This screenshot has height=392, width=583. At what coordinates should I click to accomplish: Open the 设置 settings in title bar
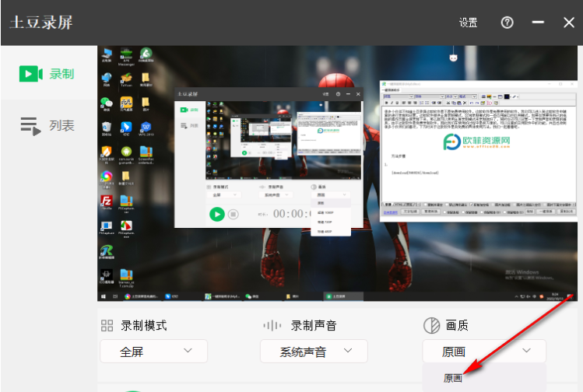[x=468, y=23]
